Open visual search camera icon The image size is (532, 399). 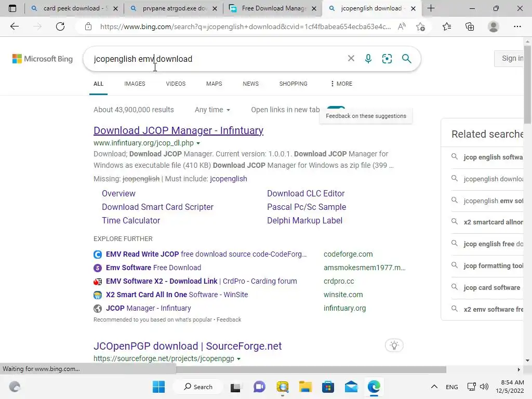click(387, 59)
